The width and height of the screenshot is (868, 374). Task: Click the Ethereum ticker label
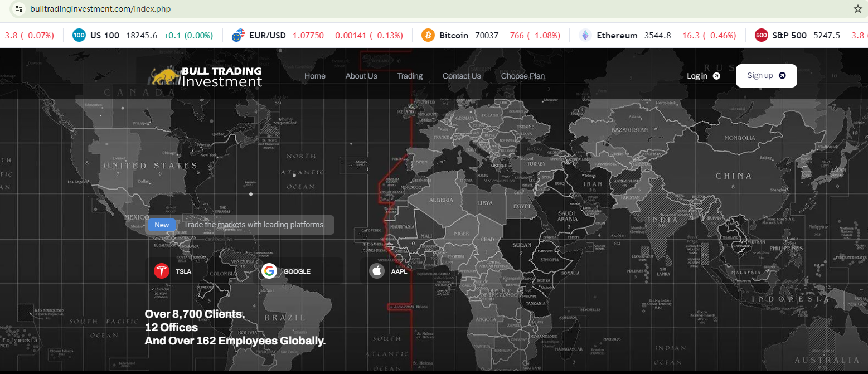pos(617,35)
